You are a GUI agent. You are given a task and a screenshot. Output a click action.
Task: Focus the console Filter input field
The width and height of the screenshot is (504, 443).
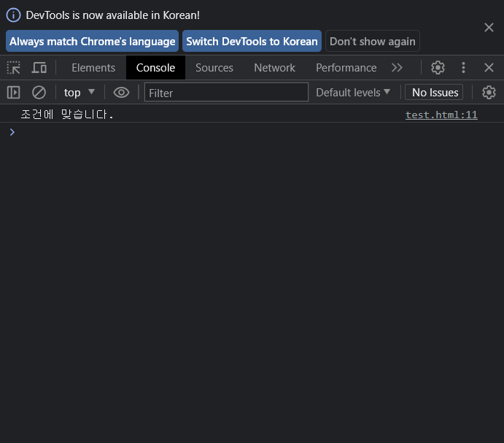coord(226,93)
